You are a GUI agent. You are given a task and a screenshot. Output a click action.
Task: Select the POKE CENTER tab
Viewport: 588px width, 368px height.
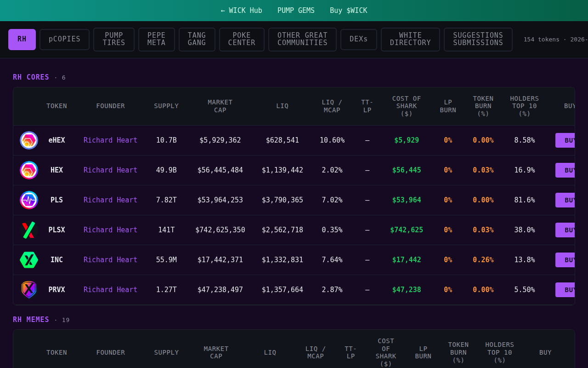coord(242,40)
